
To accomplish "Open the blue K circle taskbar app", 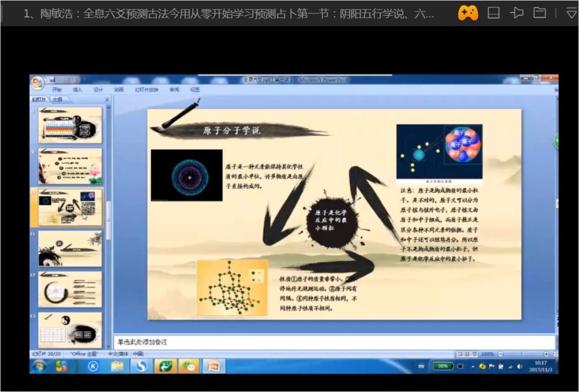I will click(93, 366).
